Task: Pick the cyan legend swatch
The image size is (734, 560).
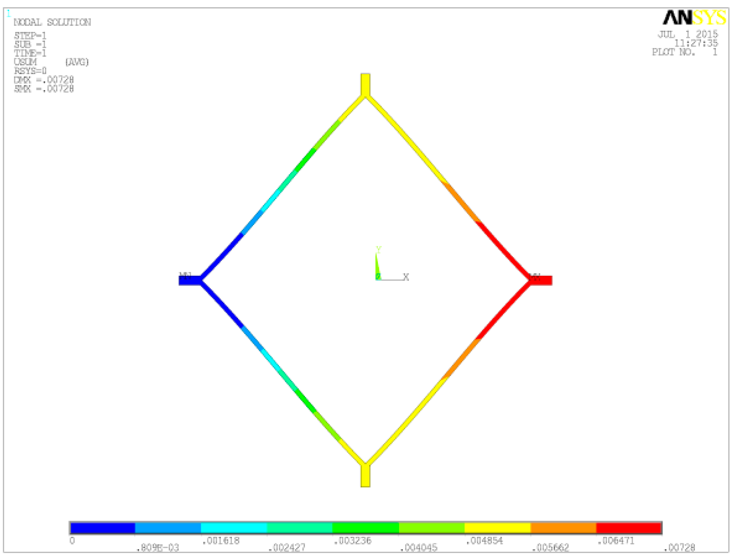Action: click(x=233, y=528)
